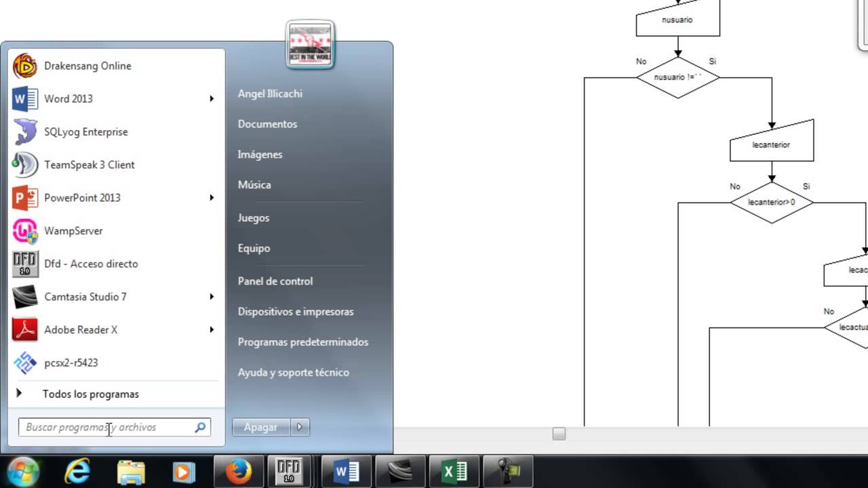Open last taskbar app with green icon
The image size is (868, 488).
(x=509, y=472)
